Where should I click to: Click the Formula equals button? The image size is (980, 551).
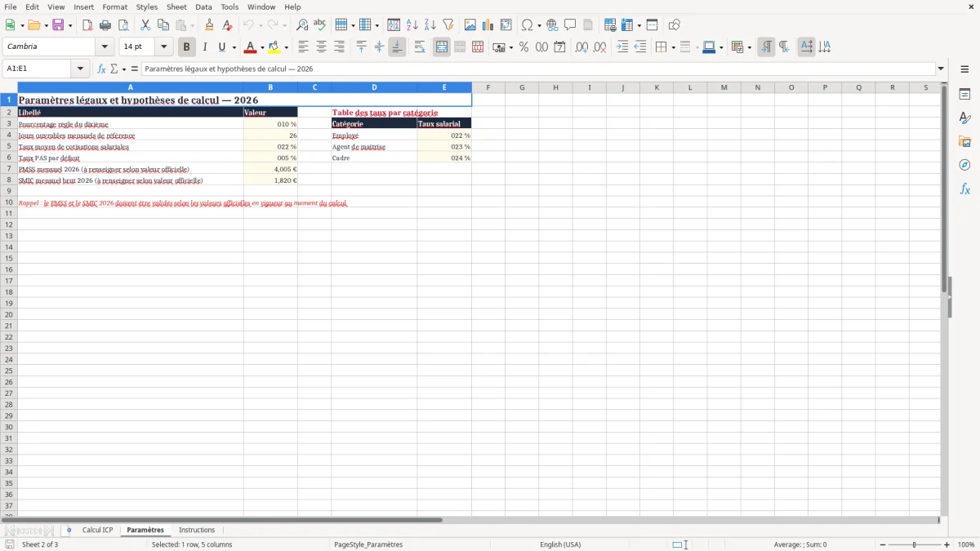click(x=135, y=69)
